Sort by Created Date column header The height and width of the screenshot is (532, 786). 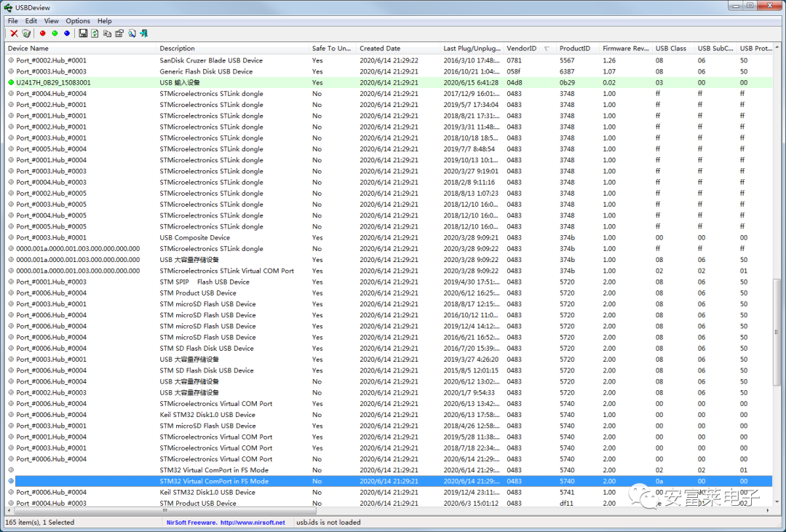398,49
